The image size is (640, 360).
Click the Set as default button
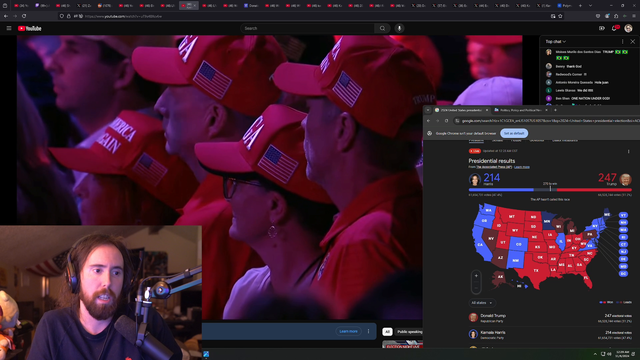pyautogui.click(x=514, y=133)
